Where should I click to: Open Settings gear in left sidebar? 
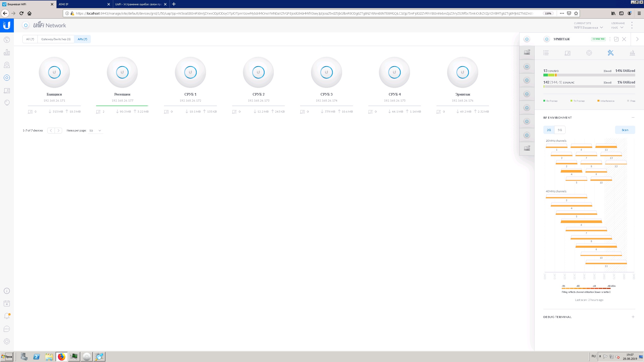7,341
